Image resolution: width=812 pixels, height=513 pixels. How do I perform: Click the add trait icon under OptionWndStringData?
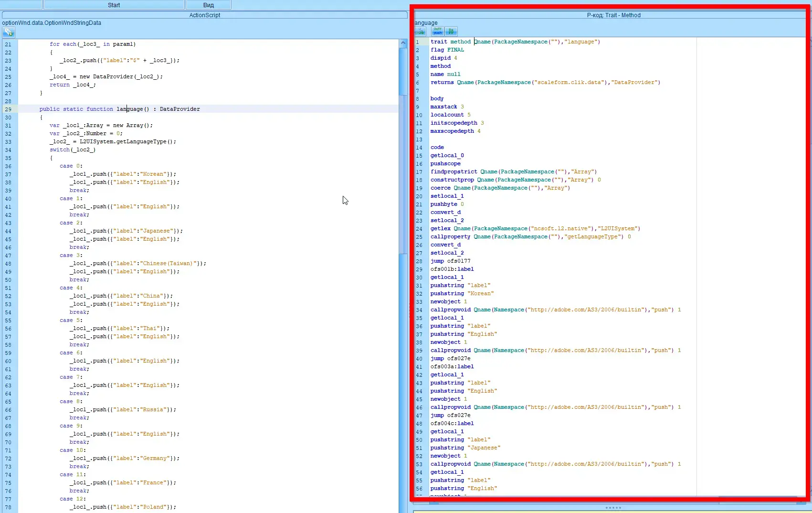click(x=9, y=32)
